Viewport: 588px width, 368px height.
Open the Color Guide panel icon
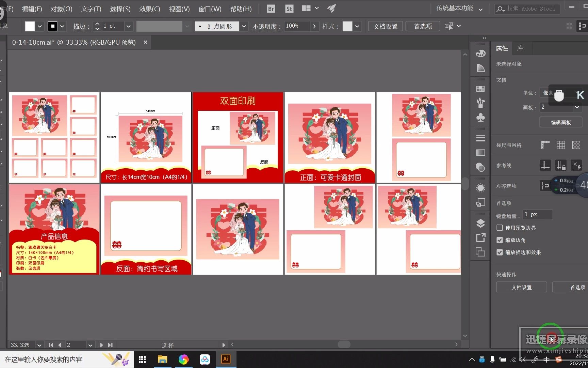tap(480, 68)
